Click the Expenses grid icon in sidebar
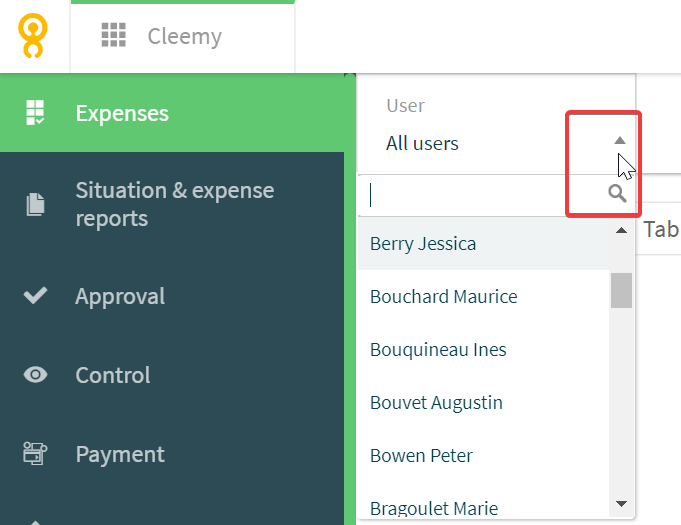Image resolution: width=681 pixels, height=525 pixels. tap(35, 112)
